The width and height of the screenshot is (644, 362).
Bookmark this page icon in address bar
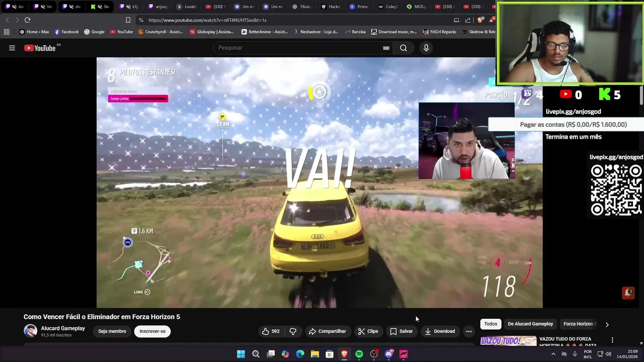pos(128,20)
